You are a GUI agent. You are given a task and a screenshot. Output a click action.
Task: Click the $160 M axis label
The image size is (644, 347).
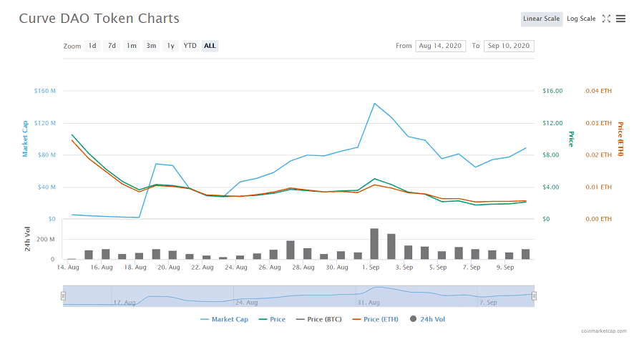pos(45,91)
